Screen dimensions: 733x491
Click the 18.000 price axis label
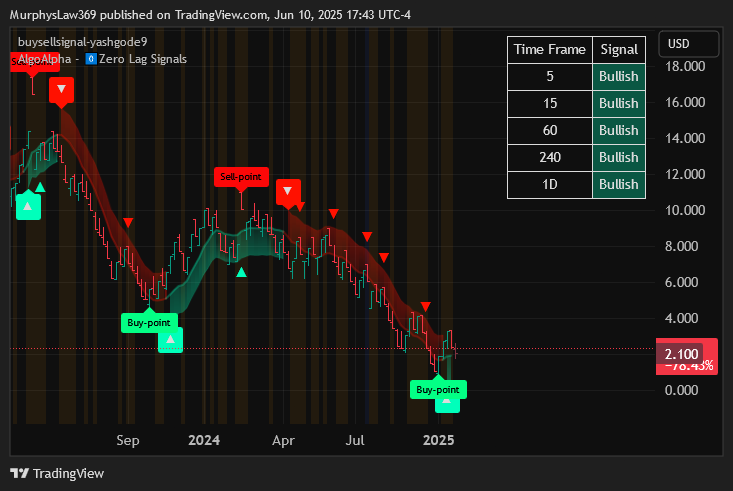click(685, 66)
